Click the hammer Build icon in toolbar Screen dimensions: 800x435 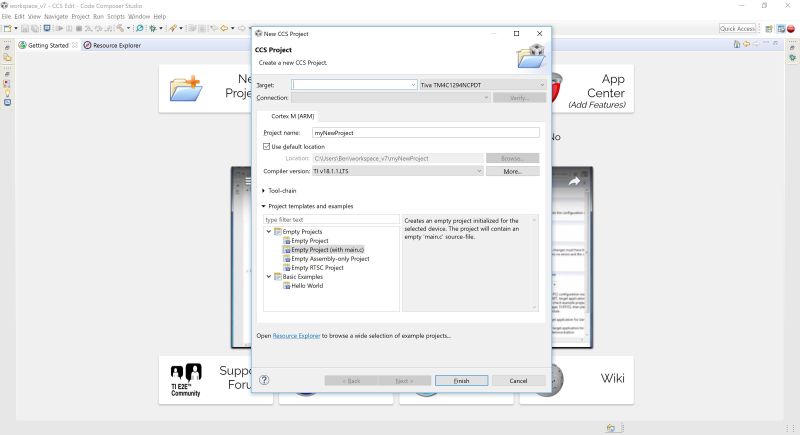tap(120, 29)
